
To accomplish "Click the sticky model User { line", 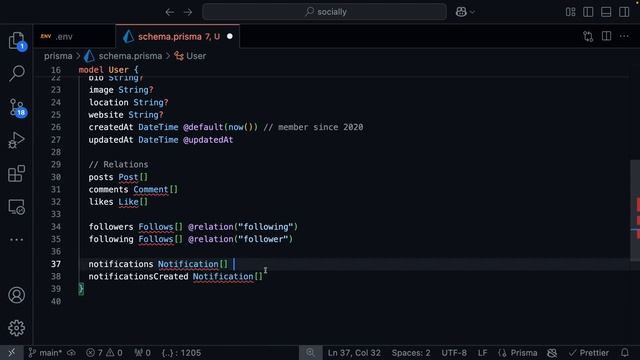I will (109, 70).
